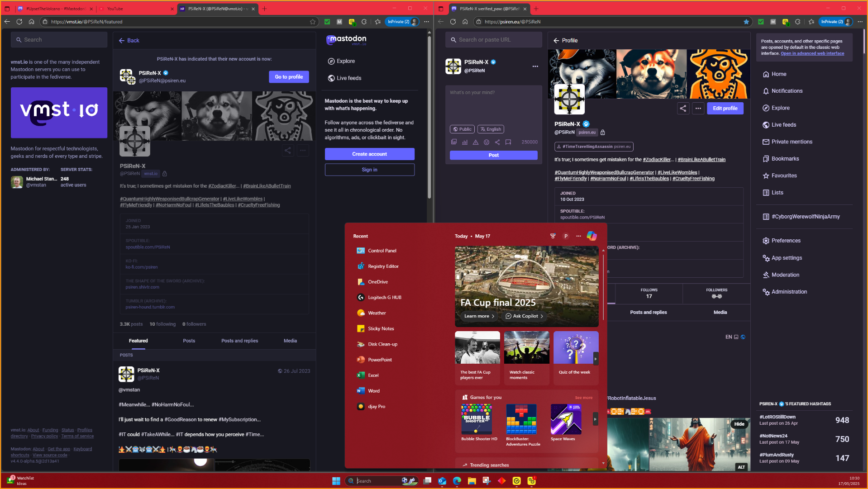Click the vmst.io page scrollbar
This screenshot has width=868, height=489.
(x=429, y=118)
